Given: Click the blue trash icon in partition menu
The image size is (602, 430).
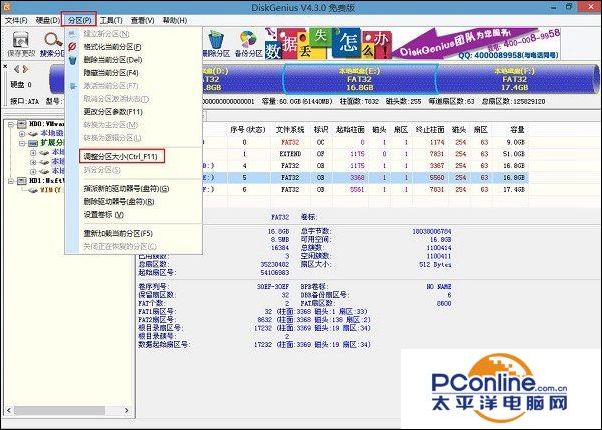Looking at the screenshot, I should 72,60.
